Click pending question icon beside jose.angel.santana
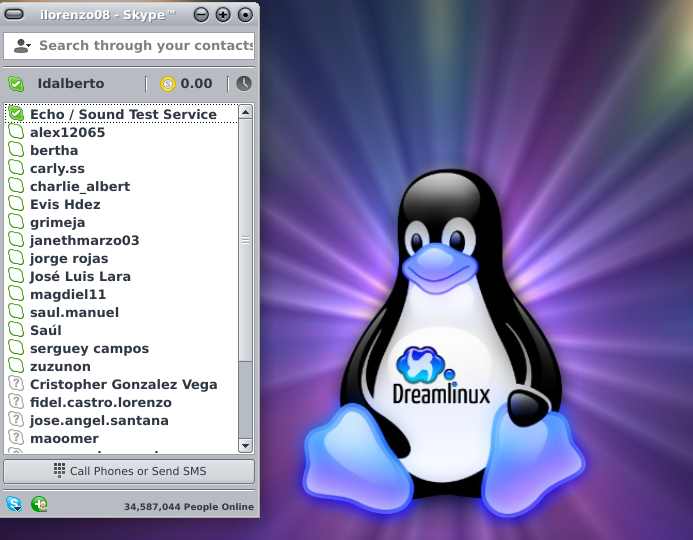 16,420
